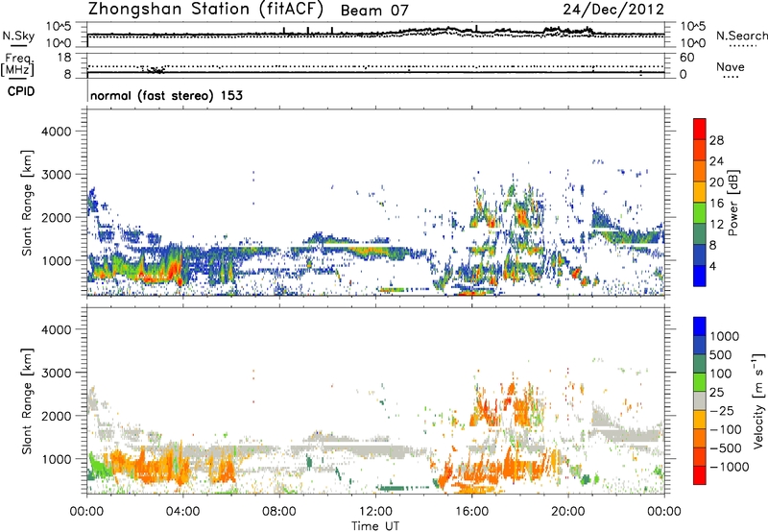The height and width of the screenshot is (532, 768).
Task: Click 'Slant Range [km]' label of power panel
Action: [27, 203]
